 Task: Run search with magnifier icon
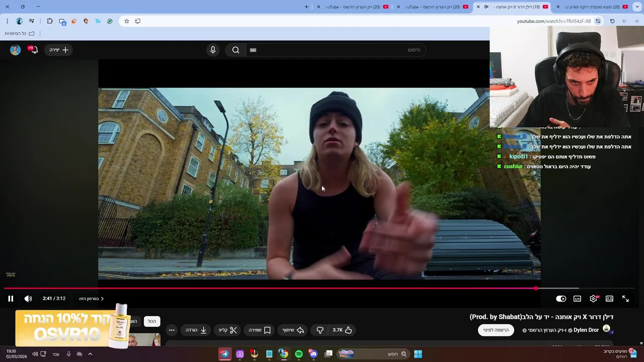click(235, 50)
